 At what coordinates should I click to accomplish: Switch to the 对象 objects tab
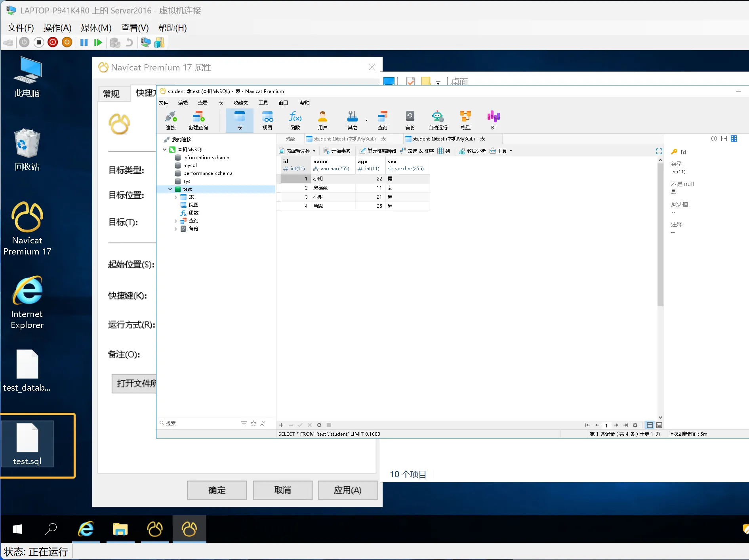[x=290, y=139]
